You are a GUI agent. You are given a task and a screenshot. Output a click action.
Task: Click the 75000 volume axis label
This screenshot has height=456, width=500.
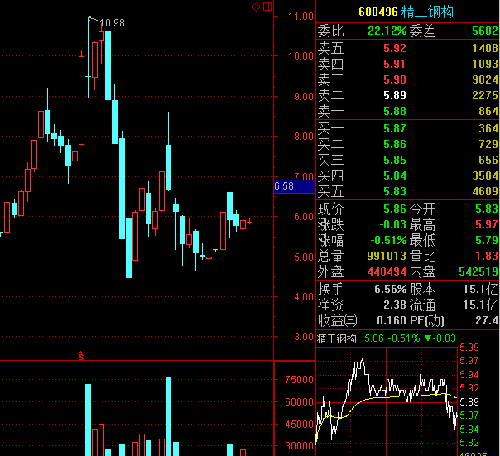click(x=299, y=380)
